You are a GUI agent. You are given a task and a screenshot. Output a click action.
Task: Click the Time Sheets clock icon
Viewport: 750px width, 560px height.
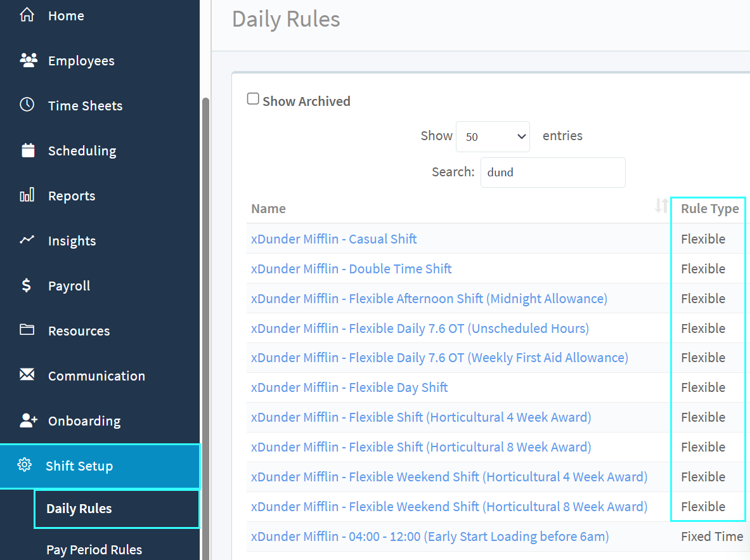[27, 105]
